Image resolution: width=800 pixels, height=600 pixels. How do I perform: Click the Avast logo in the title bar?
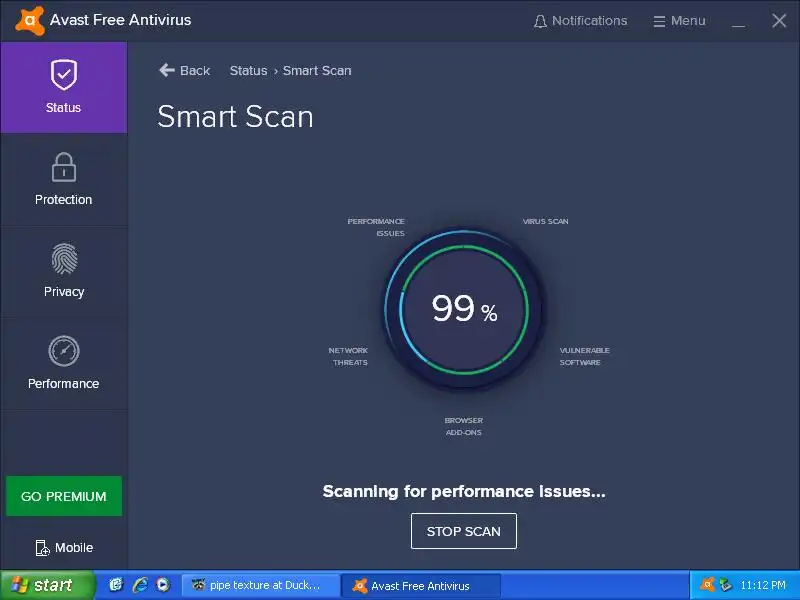tap(30, 20)
